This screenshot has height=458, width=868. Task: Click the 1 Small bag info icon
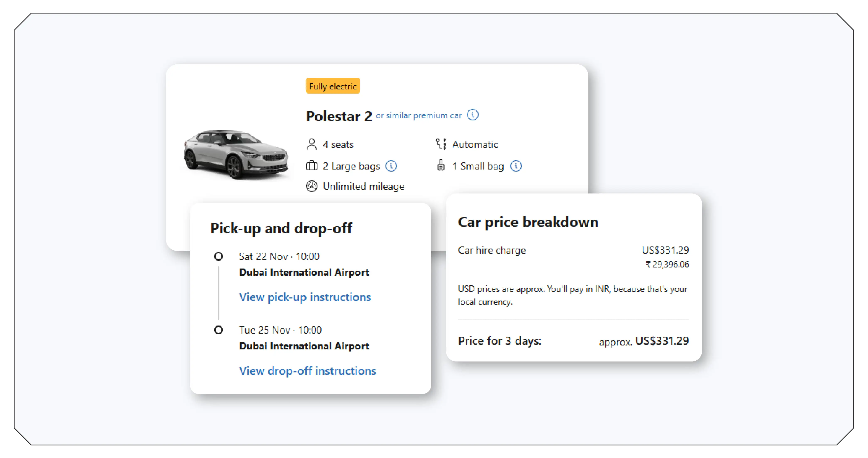(516, 166)
